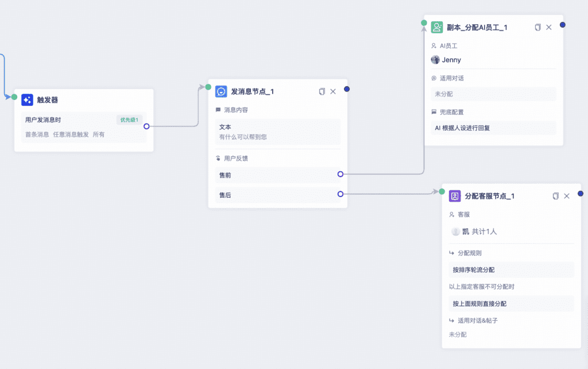Click the AI employee node green icon
This screenshot has height=369, width=588.
coord(437,27)
